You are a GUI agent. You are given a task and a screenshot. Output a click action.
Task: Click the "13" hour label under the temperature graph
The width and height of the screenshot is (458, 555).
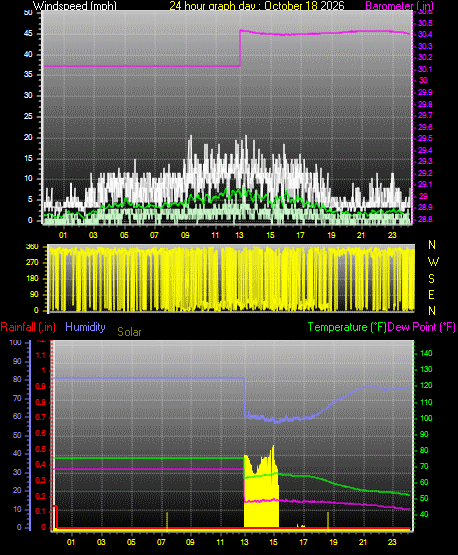244,542
